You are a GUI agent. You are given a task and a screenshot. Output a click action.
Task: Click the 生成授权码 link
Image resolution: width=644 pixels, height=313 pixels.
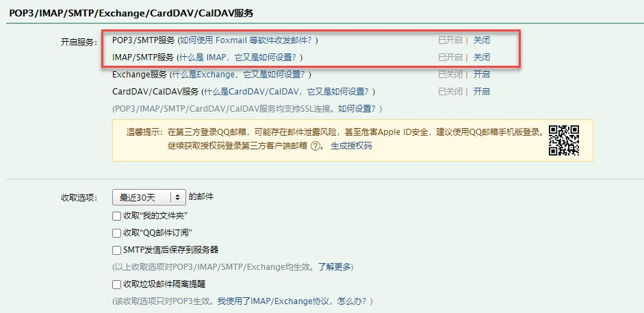351,146
